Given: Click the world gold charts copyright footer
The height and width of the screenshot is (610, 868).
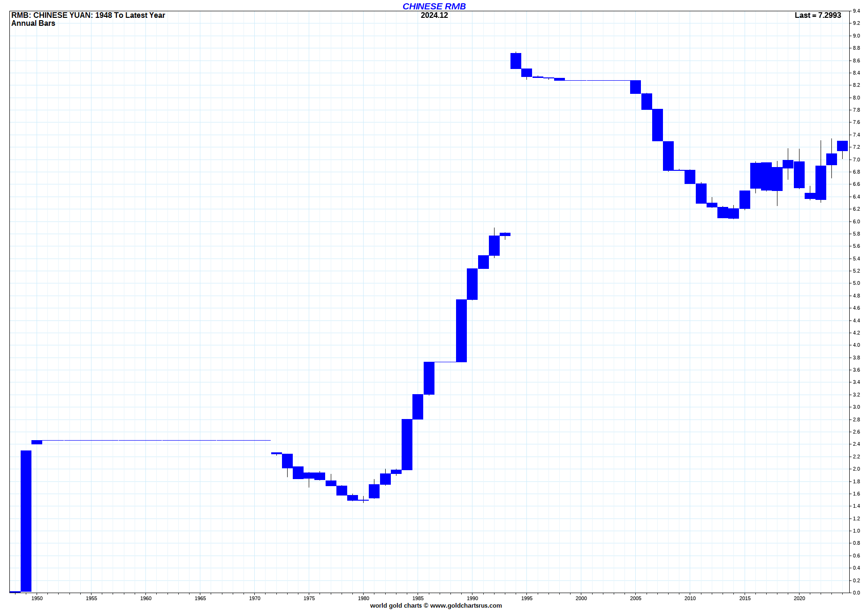Looking at the screenshot, I should pyautogui.click(x=436, y=605).
